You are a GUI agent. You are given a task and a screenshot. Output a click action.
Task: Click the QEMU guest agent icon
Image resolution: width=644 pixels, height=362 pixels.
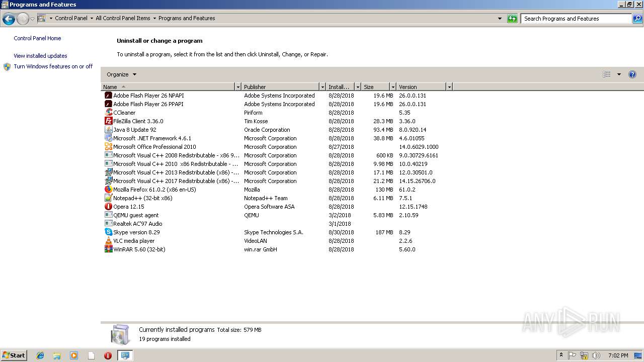pyautogui.click(x=108, y=215)
